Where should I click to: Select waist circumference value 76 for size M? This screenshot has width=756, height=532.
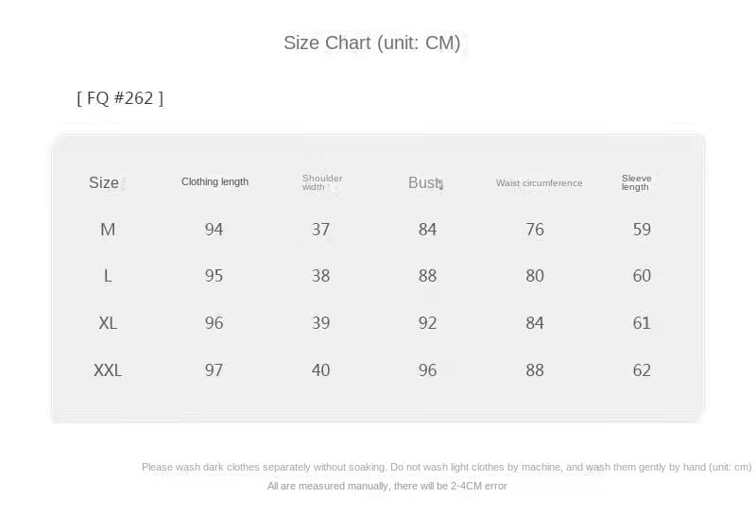point(535,229)
